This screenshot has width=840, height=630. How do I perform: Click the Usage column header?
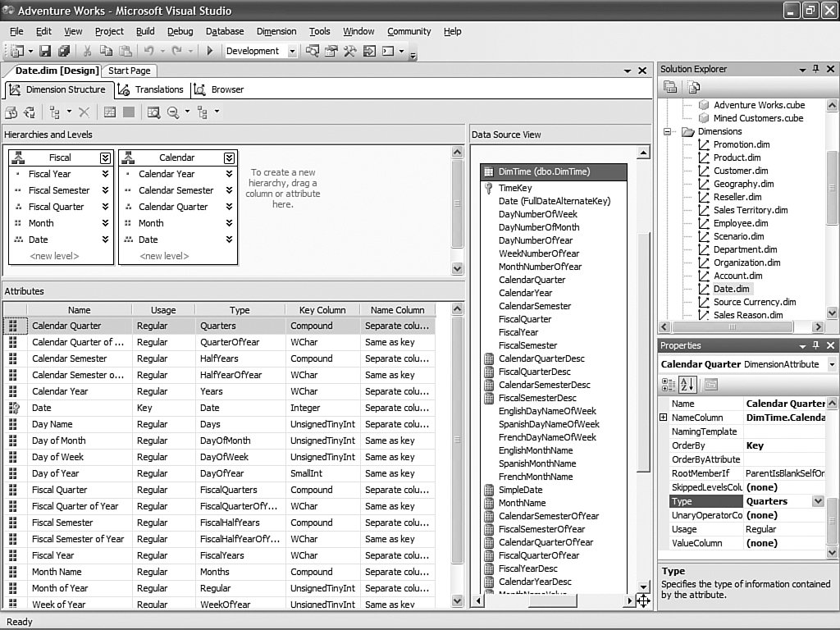tap(163, 310)
